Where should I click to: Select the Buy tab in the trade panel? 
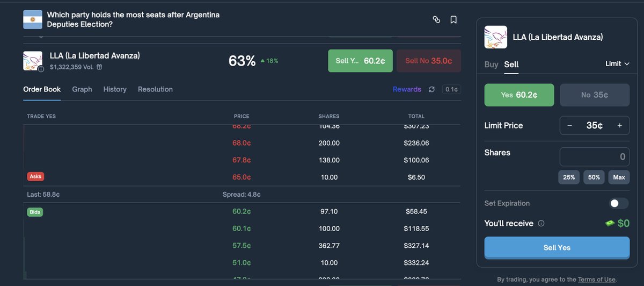point(491,64)
